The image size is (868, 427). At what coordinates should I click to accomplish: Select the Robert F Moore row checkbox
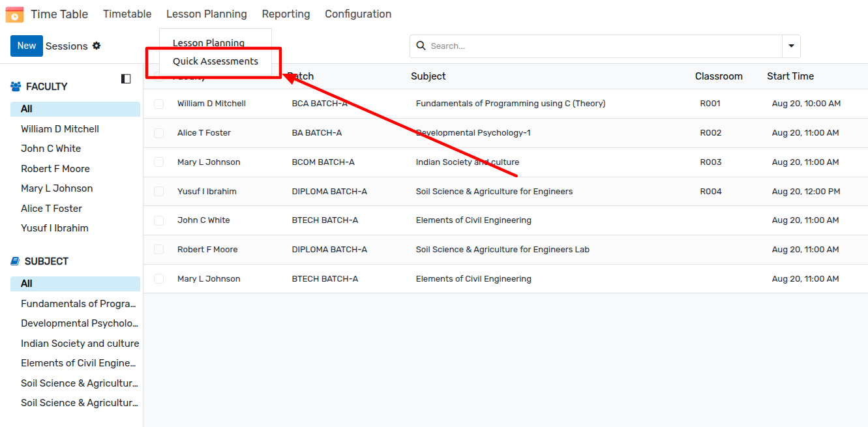(x=158, y=250)
